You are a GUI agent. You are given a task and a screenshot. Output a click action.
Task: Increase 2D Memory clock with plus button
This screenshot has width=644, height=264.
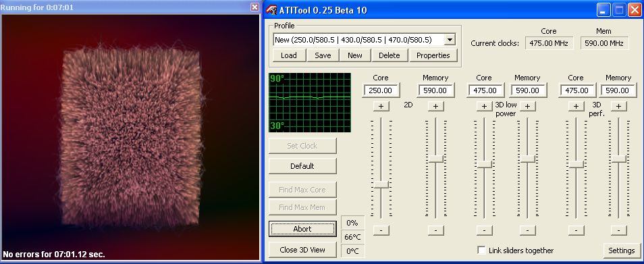coord(436,106)
